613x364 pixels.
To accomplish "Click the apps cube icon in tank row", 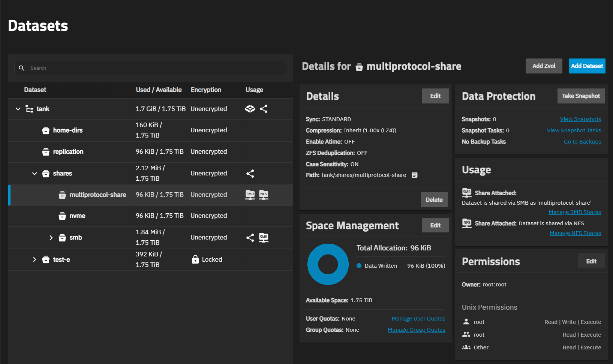I will coord(250,109).
